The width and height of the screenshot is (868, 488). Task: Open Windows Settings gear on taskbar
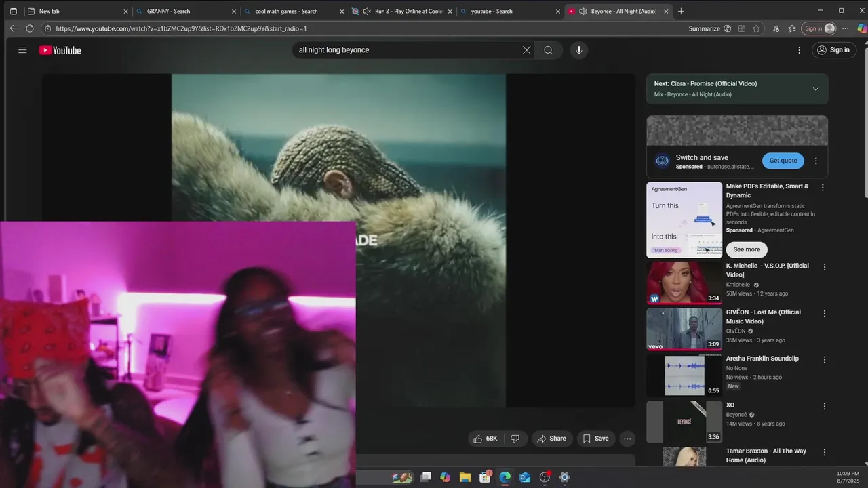564,477
